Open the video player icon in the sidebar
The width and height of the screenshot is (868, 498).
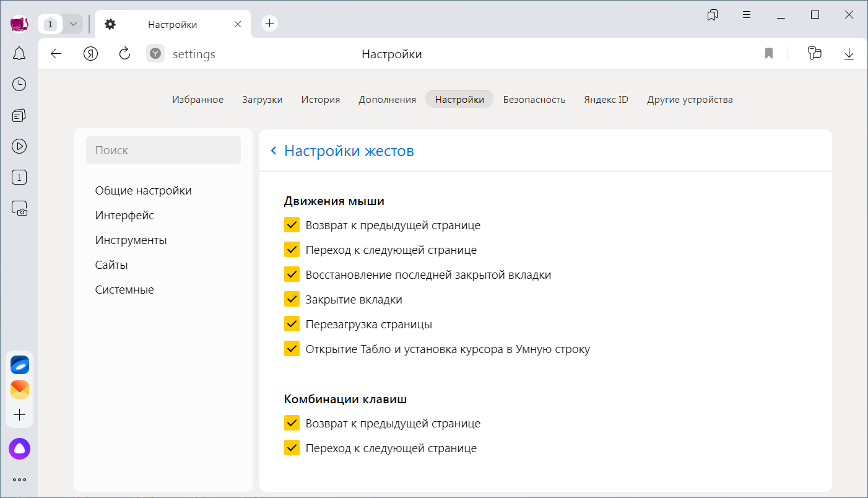pos(19,146)
